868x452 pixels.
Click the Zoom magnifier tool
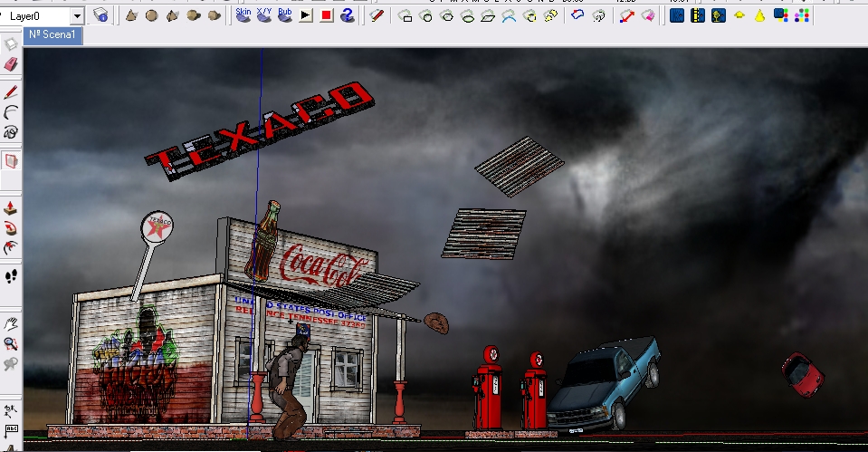coord(11,343)
